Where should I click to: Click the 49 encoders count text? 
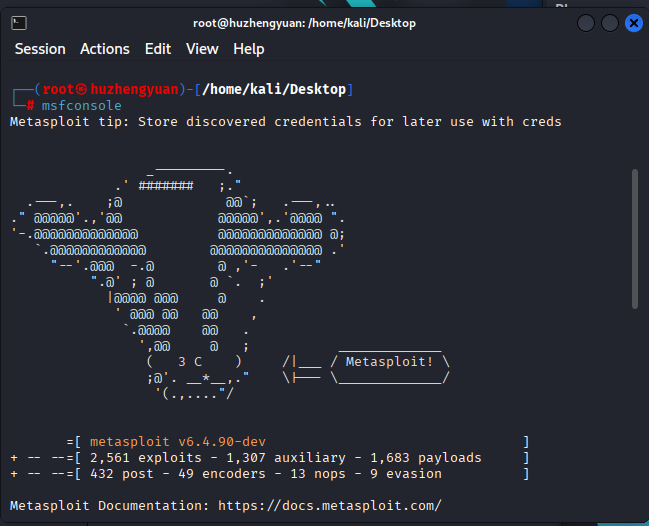pyautogui.click(x=222, y=474)
